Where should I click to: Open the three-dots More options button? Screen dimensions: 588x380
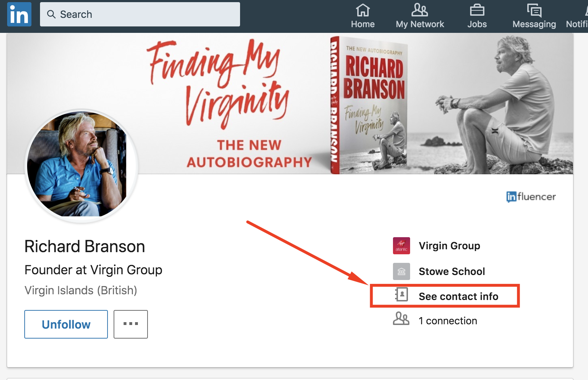(x=131, y=324)
